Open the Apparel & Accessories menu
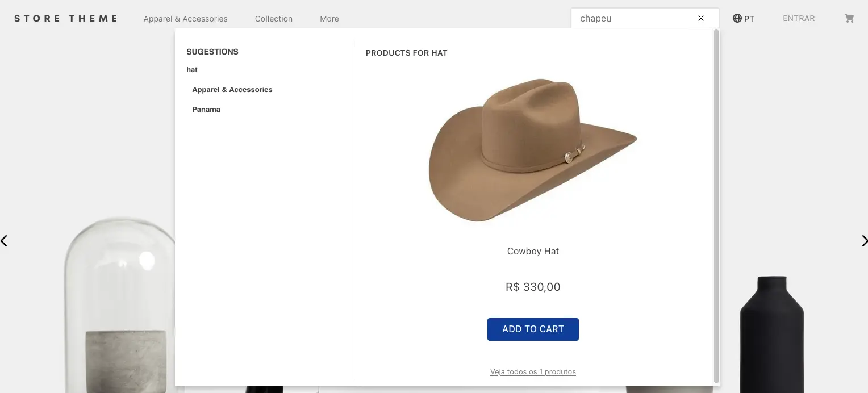This screenshot has width=868, height=393. tap(185, 18)
